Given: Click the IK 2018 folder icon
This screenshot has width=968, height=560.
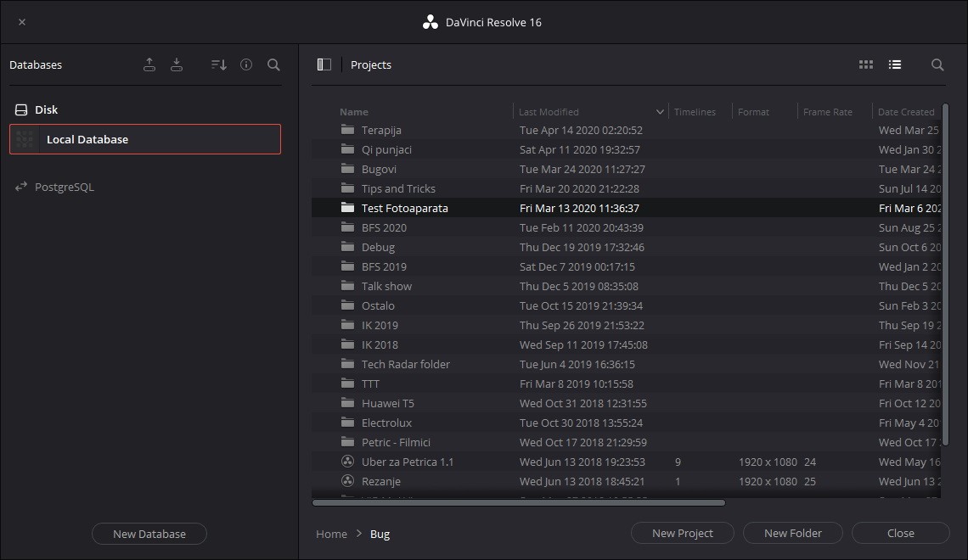Looking at the screenshot, I should click(347, 344).
